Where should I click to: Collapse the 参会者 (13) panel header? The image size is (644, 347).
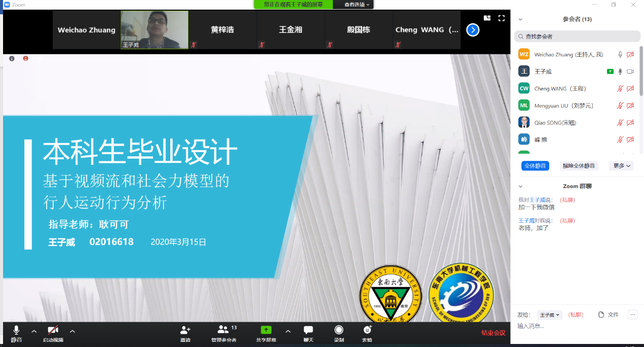pyautogui.click(x=520, y=19)
